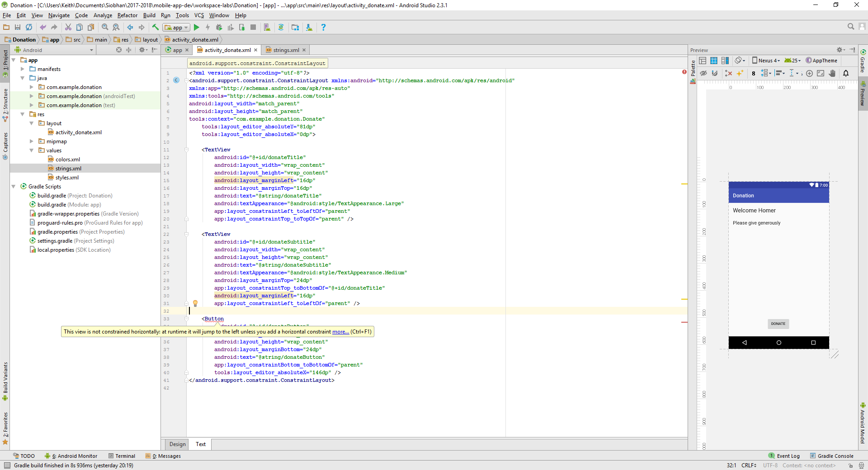
Task: Select the app editor tab
Action: tap(177, 50)
